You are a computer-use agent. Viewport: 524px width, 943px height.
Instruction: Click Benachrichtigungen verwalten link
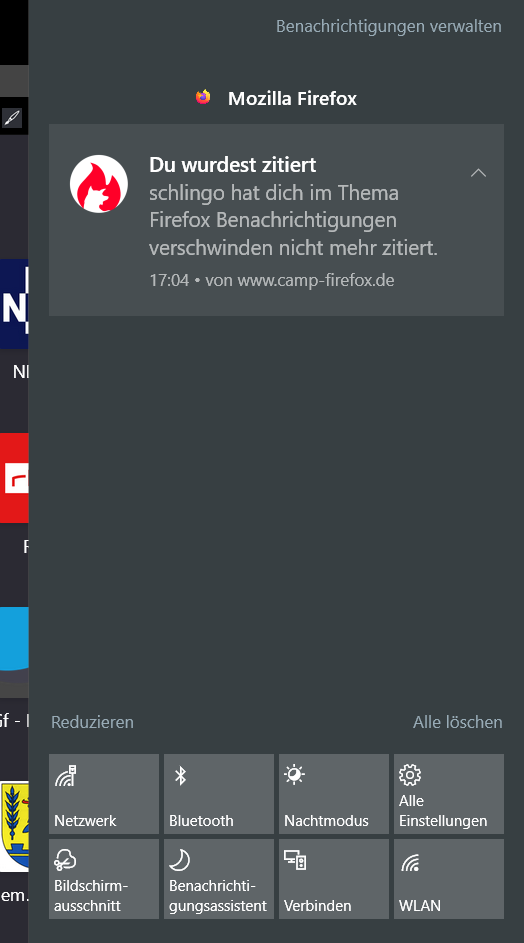coord(389,26)
